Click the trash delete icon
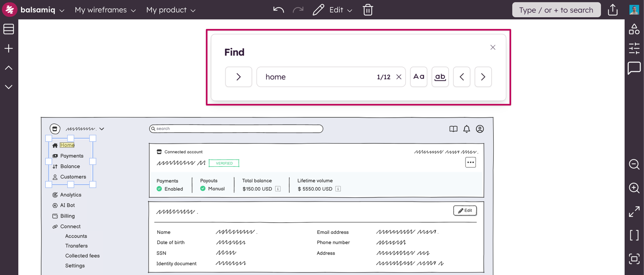This screenshot has height=275, width=644. [x=368, y=10]
